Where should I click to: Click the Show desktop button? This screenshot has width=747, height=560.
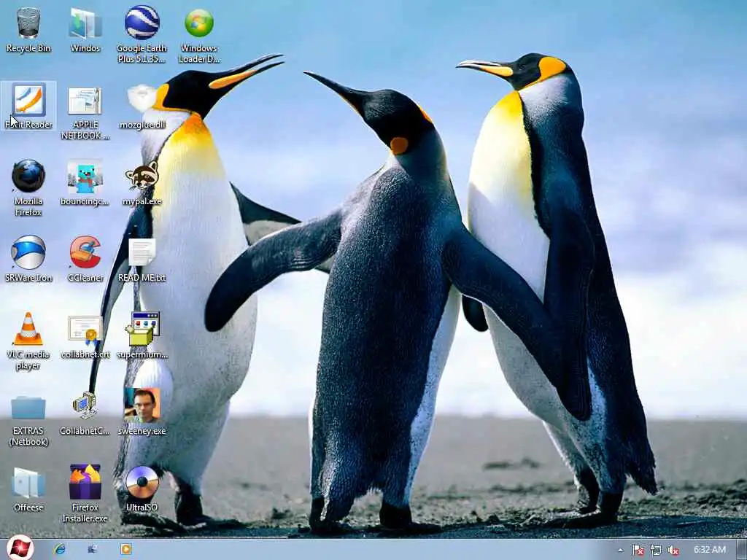[741, 550]
